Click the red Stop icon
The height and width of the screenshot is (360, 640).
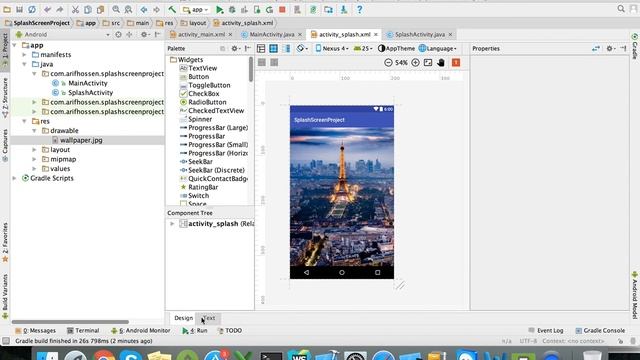282,9
